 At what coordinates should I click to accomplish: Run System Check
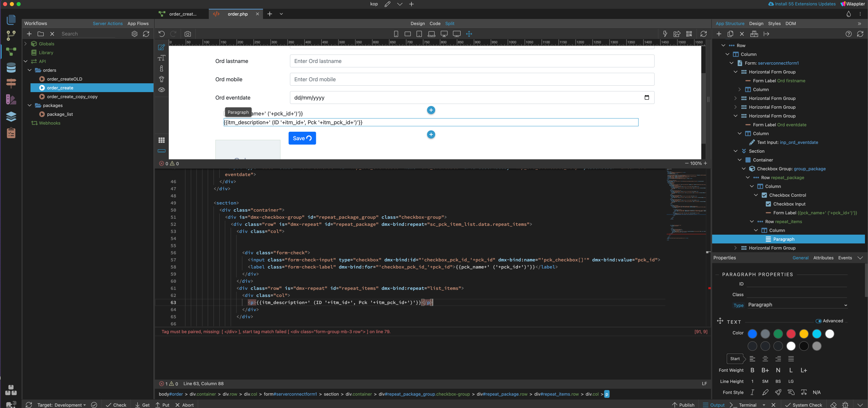[803, 405]
